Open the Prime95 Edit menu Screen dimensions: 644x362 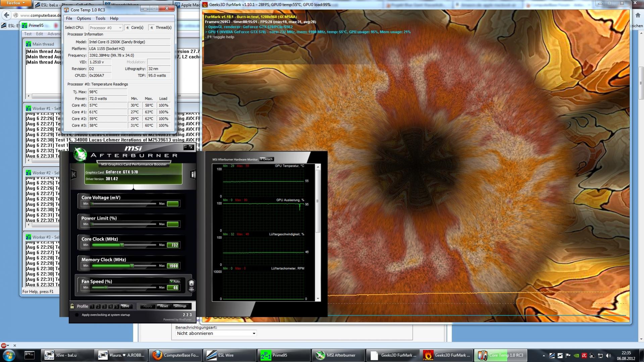point(40,34)
